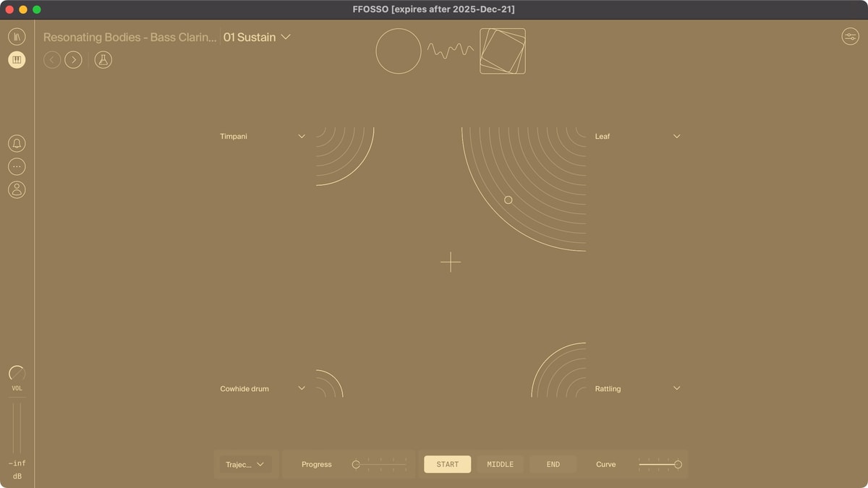Image resolution: width=868 pixels, height=488 pixels.
Task: Click the flask experiment icon near preset arrows
Action: coord(103,59)
